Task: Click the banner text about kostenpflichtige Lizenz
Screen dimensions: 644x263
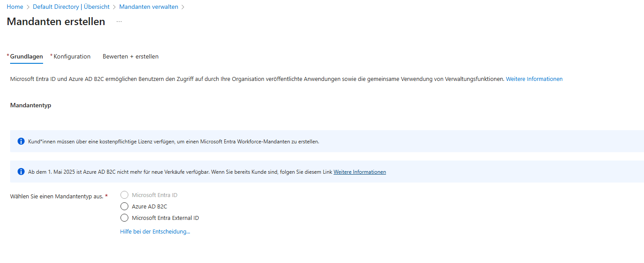Action: click(174, 142)
